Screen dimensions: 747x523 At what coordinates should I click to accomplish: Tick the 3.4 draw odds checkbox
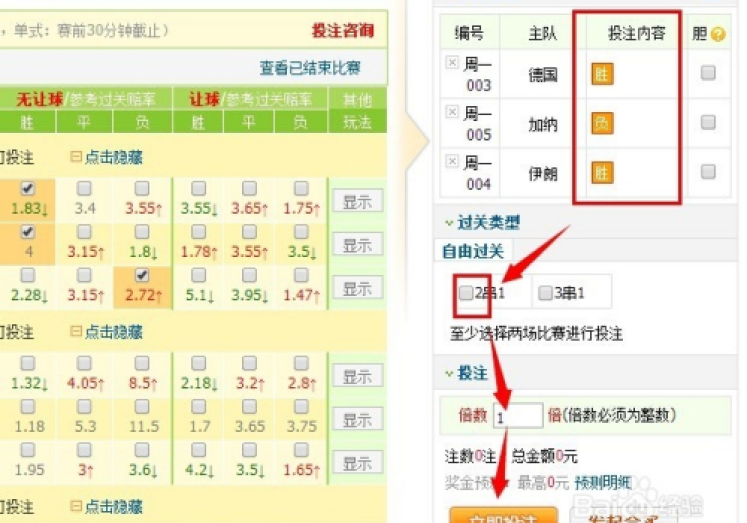coord(84,189)
